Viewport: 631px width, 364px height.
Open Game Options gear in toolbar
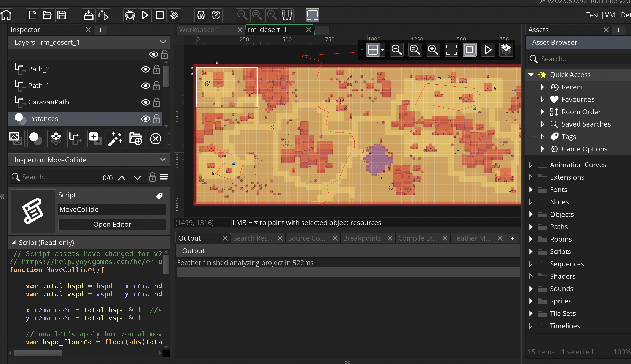click(201, 15)
